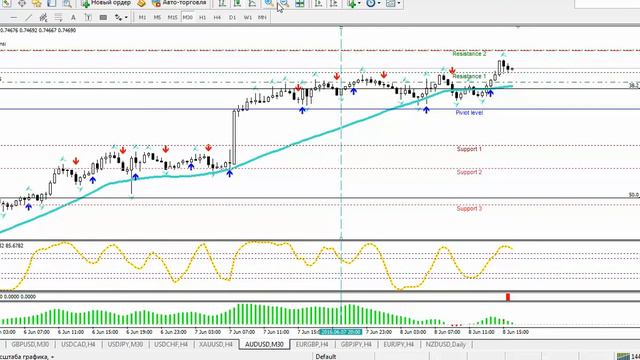Image resolution: width=640 pixels, height=360 pixels.
Task: Toggle chart shift
Action: 333,3
